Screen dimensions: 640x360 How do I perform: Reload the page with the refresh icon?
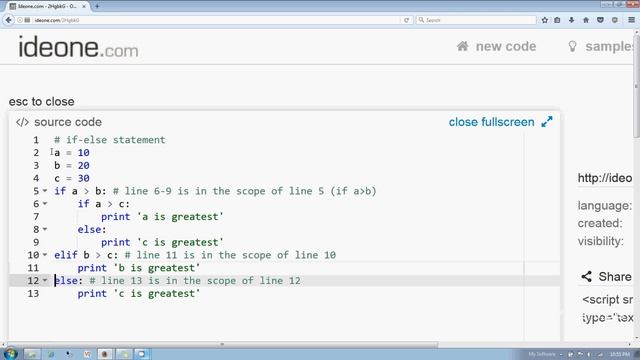406,20
